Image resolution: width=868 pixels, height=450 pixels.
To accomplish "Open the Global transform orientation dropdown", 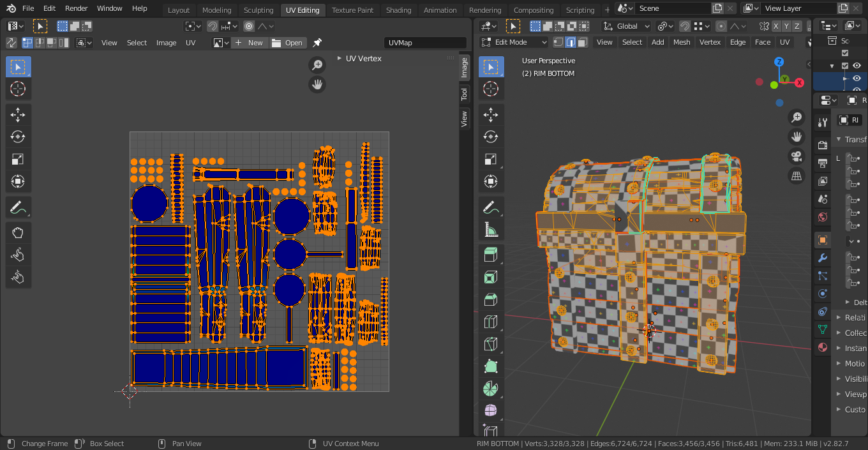I will coord(627,26).
